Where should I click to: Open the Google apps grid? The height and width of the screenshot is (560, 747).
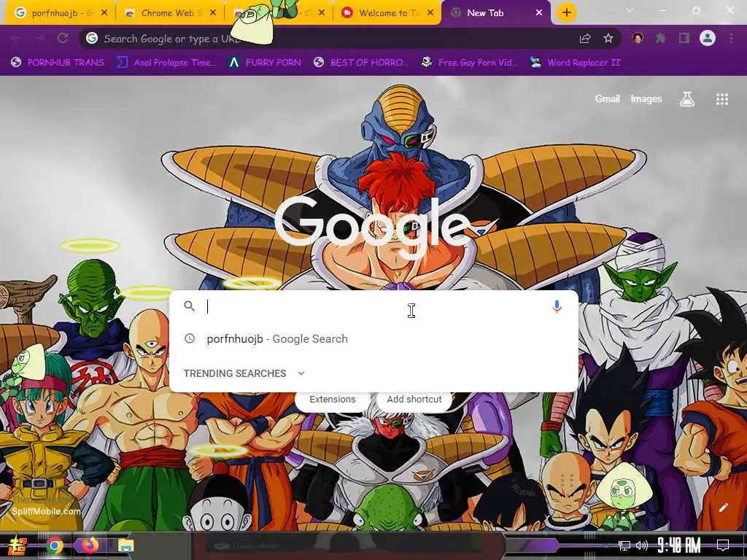pos(721,99)
